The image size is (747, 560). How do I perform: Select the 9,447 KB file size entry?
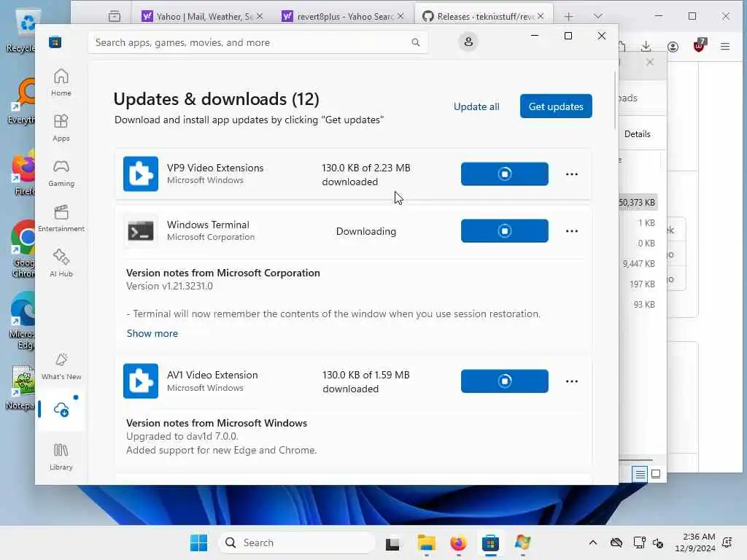click(638, 264)
